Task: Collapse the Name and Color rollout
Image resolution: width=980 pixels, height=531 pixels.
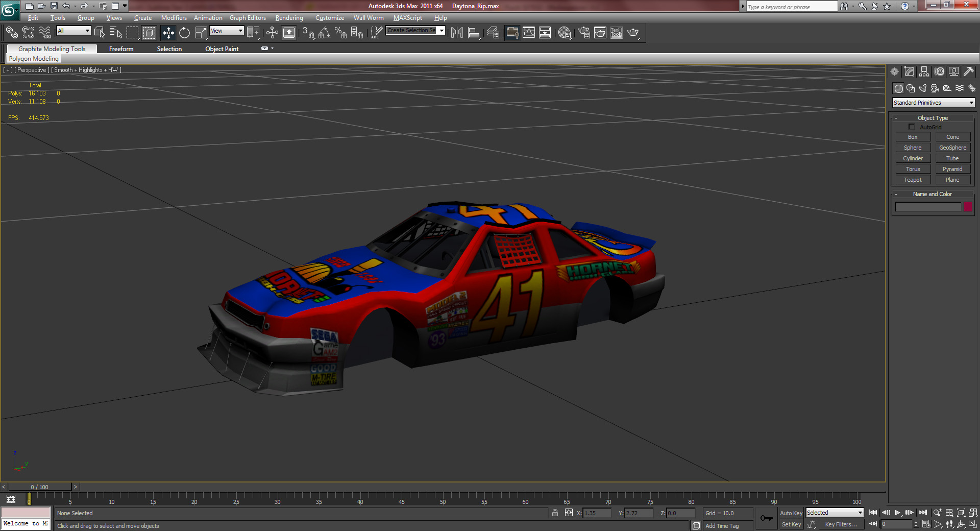Action: pos(933,194)
